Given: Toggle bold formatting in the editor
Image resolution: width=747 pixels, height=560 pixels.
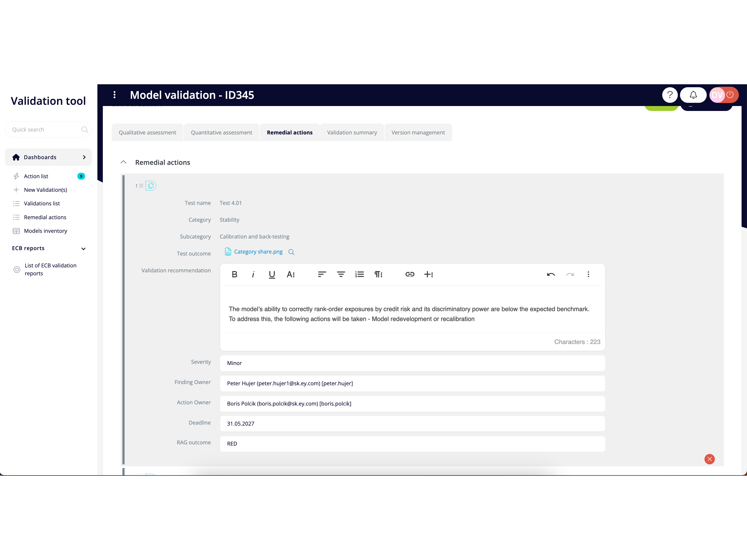Looking at the screenshot, I should coord(234,274).
